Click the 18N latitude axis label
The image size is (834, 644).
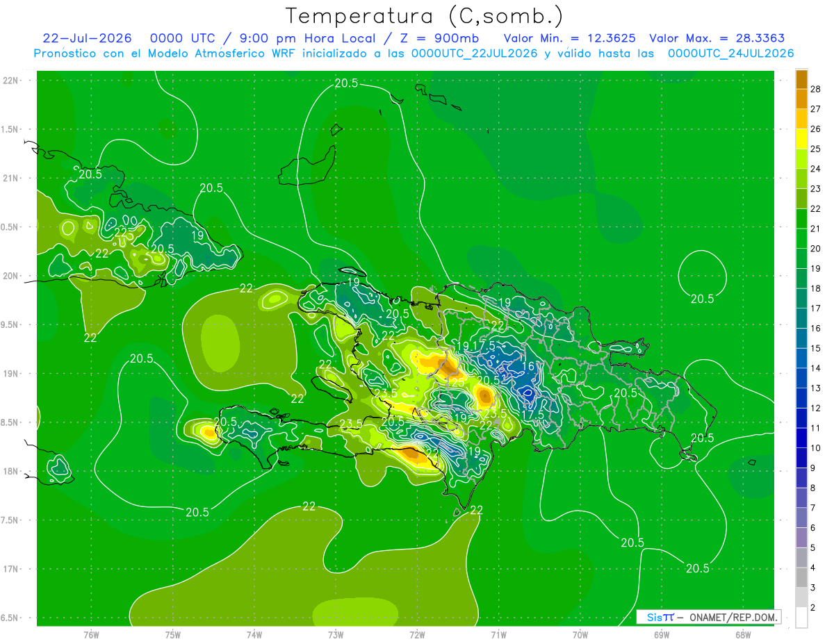(11, 471)
